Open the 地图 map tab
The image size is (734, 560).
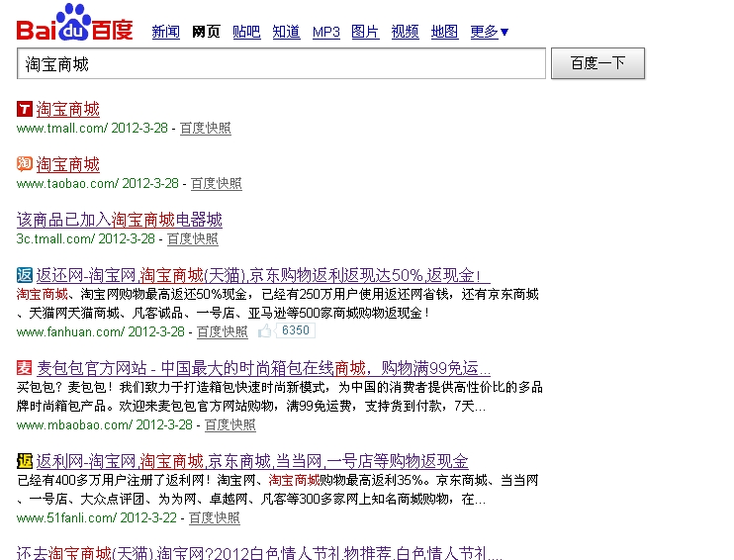click(444, 32)
